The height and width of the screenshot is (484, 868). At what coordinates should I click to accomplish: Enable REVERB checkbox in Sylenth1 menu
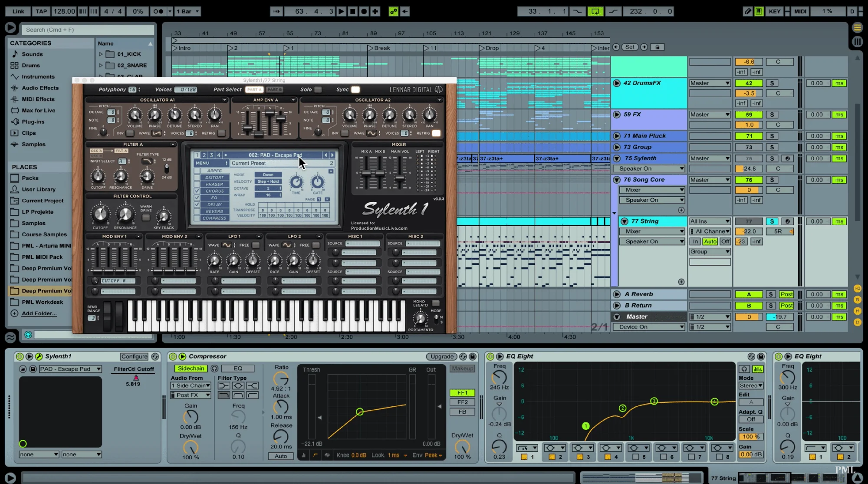click(x=197, y=211)
